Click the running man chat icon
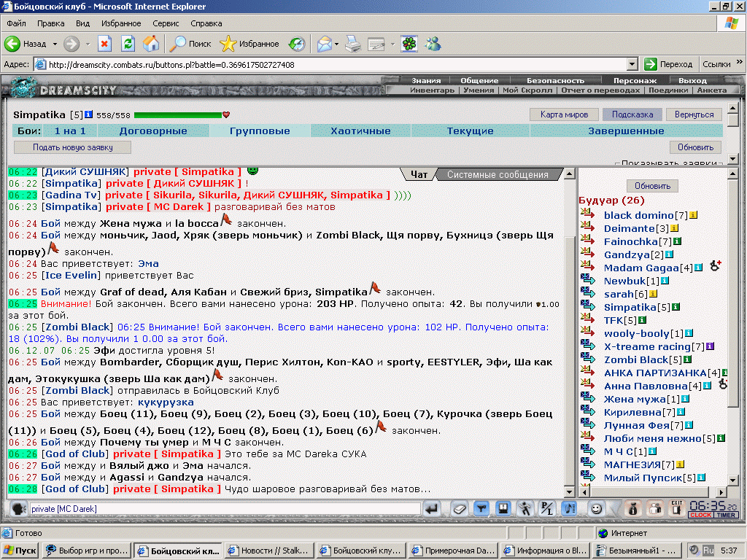The height and width of the screenshot is (560, 747). tap(525, 509)
